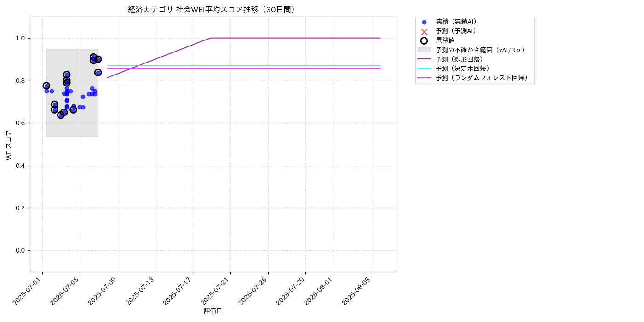Click the lowest circled outlier point near 0.64
Viewport: 644px width, 322px height.
pyautogui.click(x=61, y=115)
